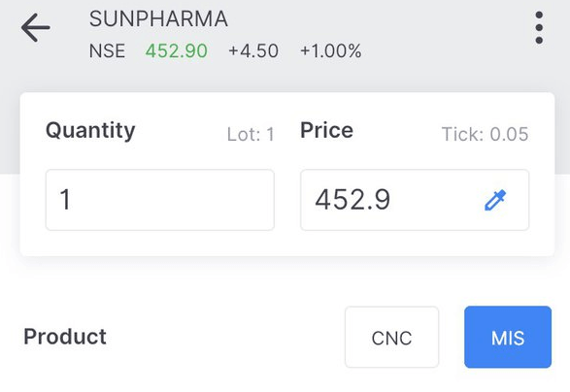Focus the Price input box showing 452.9
Image resolution: width=570 pixels, height=392 pixels.
[415, 200]
